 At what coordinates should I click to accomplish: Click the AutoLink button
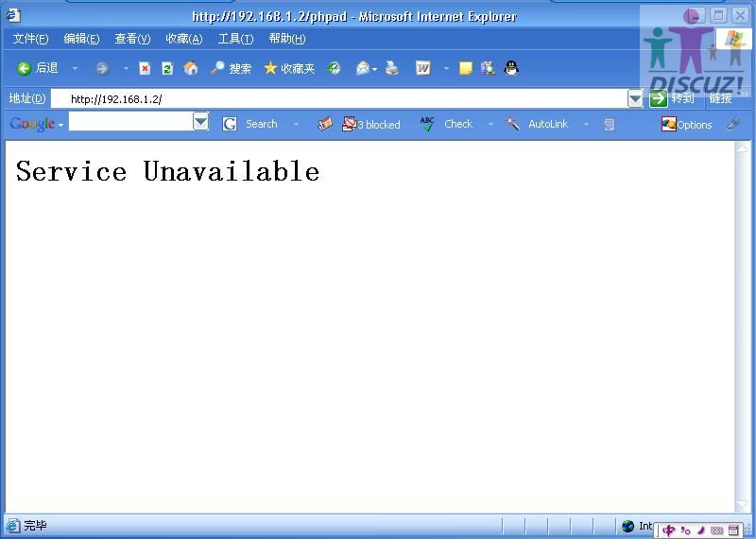[537, 124]
